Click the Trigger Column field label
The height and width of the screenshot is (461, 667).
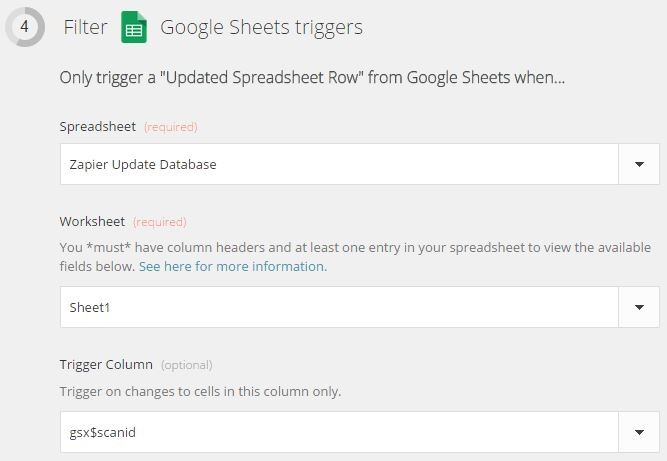pos(106,364)
